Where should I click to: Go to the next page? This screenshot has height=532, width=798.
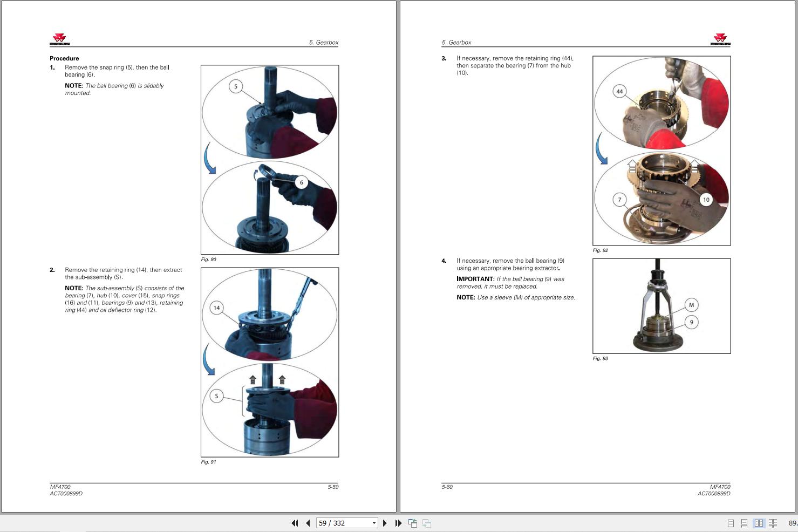[x=385, y=523]
